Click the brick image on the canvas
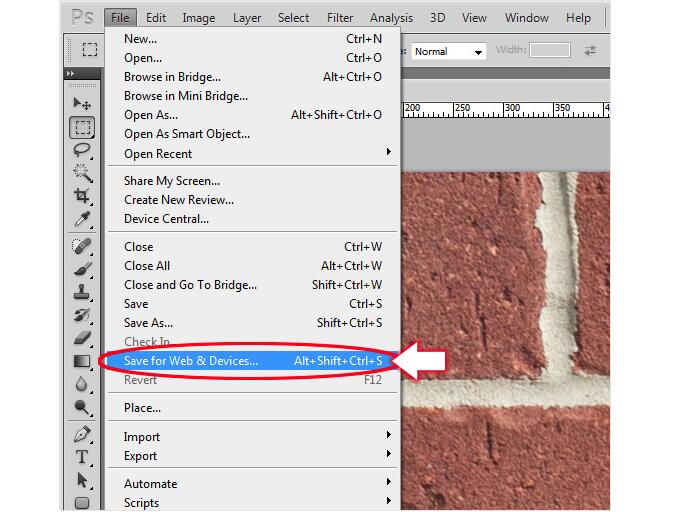 (506, 341)
